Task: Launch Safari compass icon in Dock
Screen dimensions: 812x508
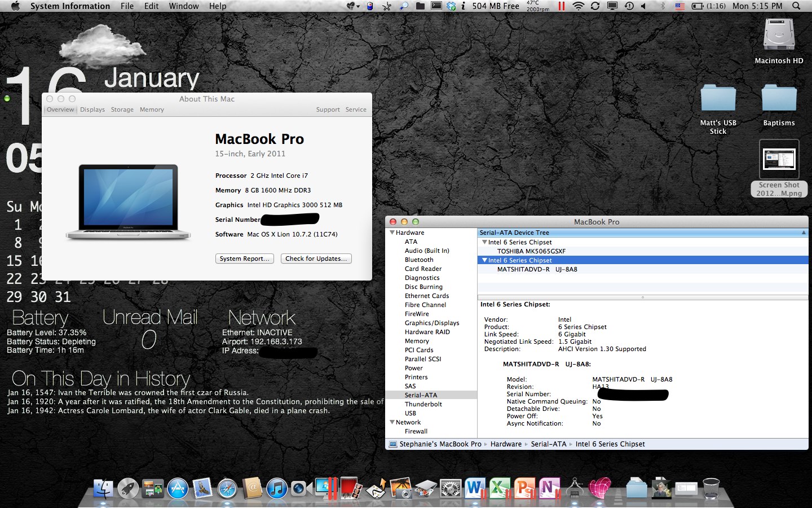Action: point(227,488)
